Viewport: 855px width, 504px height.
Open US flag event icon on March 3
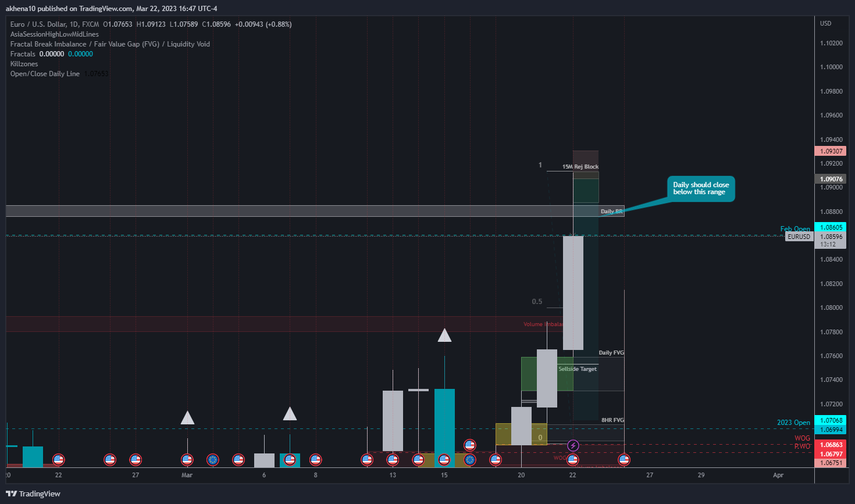click(238, 460)
